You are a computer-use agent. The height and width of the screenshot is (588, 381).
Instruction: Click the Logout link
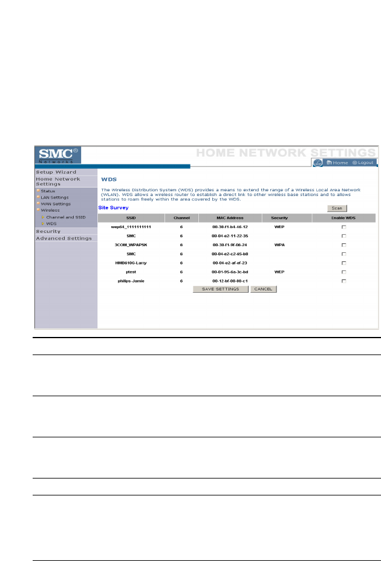tap(363, 162)
